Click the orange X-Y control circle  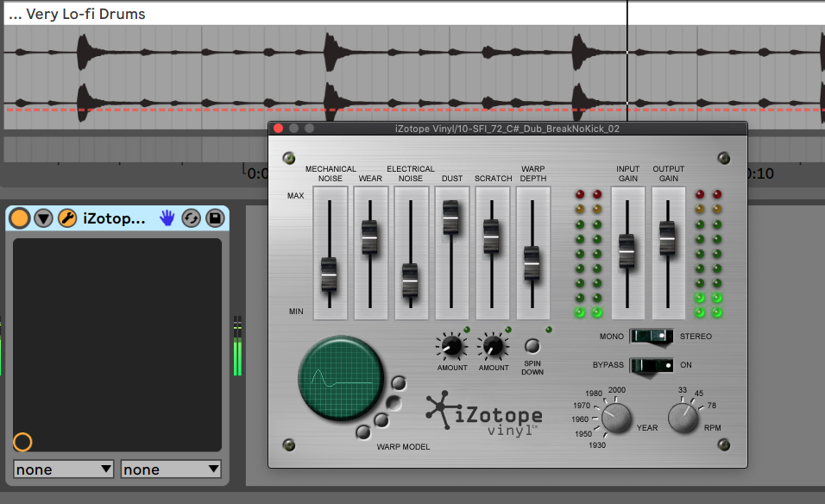pyautogui.click(x=22, y=442)
